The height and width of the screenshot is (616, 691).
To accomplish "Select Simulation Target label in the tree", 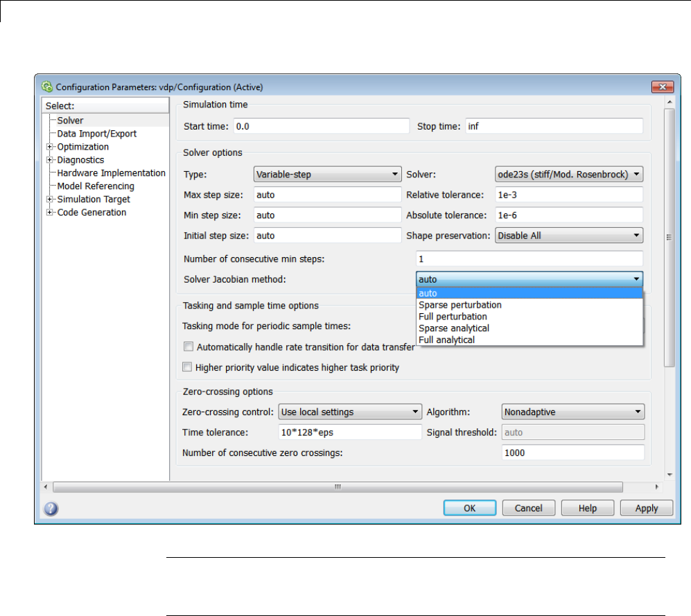I will 94,199.
